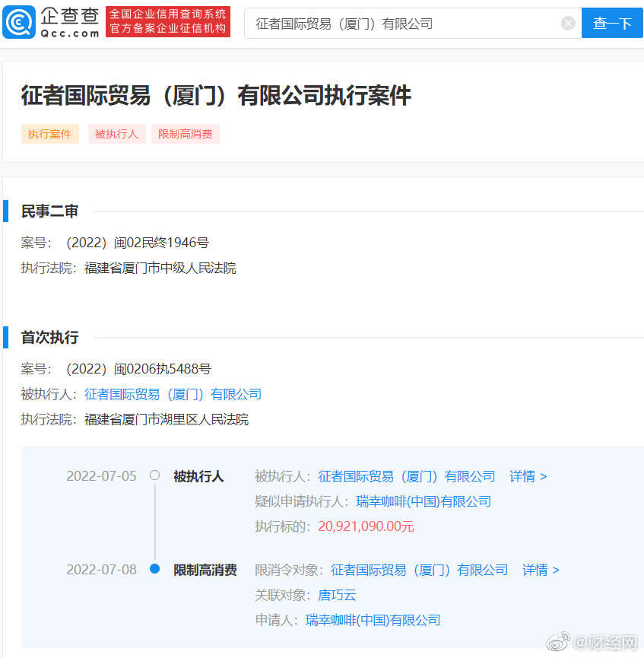Open 征者国际贸易 link in 2022-07-05 entry
The width and height of the screenshot is (644, 658).
coord(407,477)
